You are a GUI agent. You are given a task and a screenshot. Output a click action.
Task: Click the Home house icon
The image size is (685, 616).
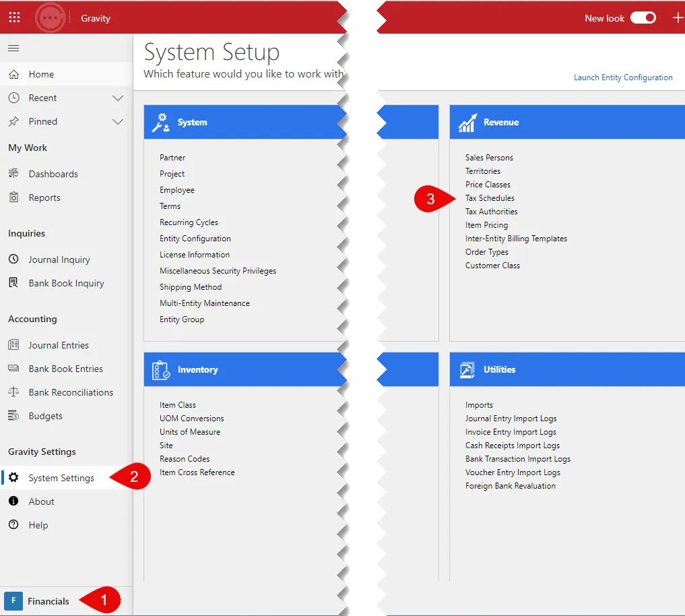click(14, 74)
